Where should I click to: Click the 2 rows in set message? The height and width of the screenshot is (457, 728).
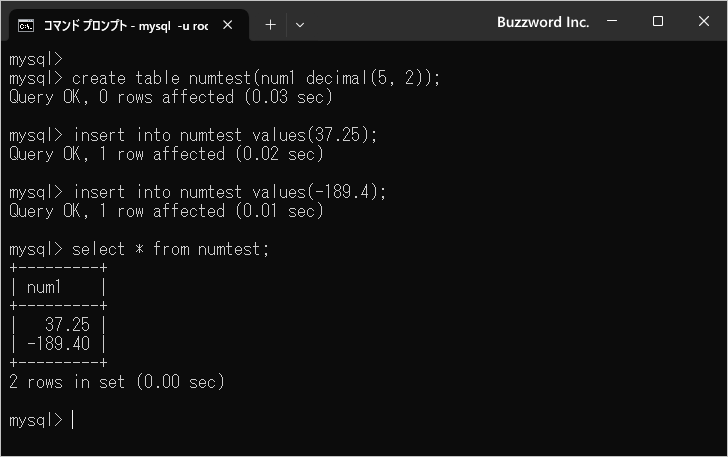(x=117, y=382)
